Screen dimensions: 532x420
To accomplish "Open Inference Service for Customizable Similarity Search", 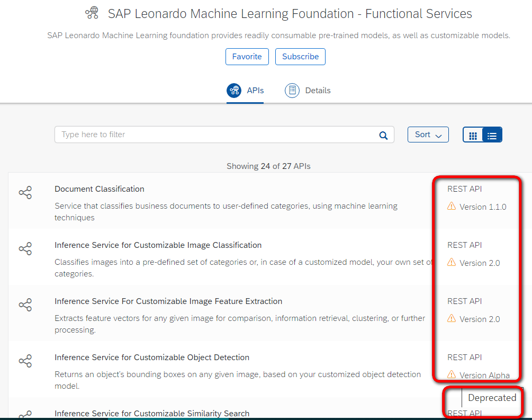I will (152, 413).
